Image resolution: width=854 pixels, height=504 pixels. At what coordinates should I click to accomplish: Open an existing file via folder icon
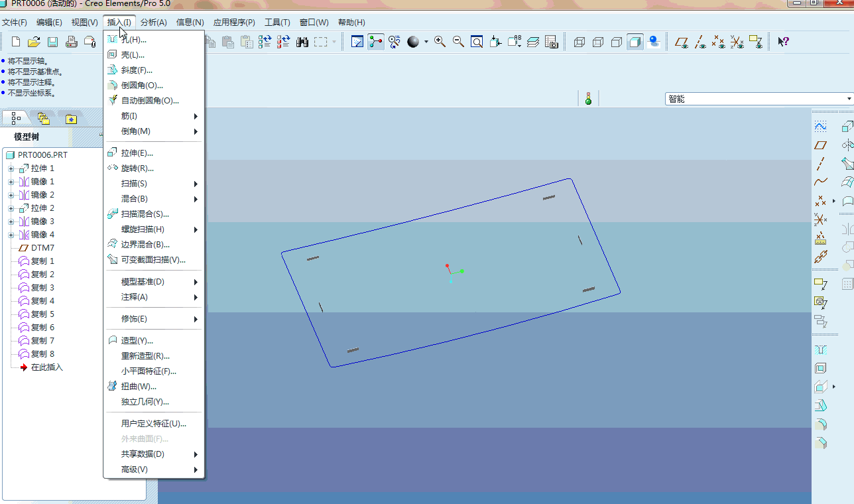click(x=34, y=42)
